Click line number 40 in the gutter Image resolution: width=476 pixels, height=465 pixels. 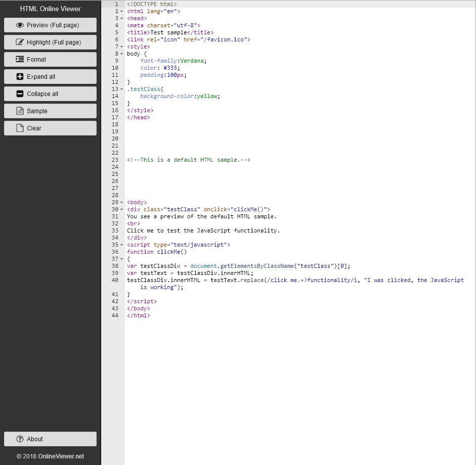tap(115, 281)
